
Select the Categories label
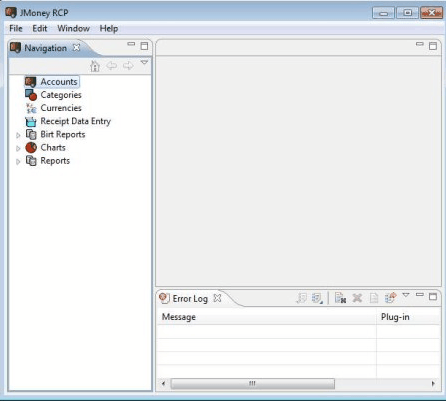[x=61, y=95]
